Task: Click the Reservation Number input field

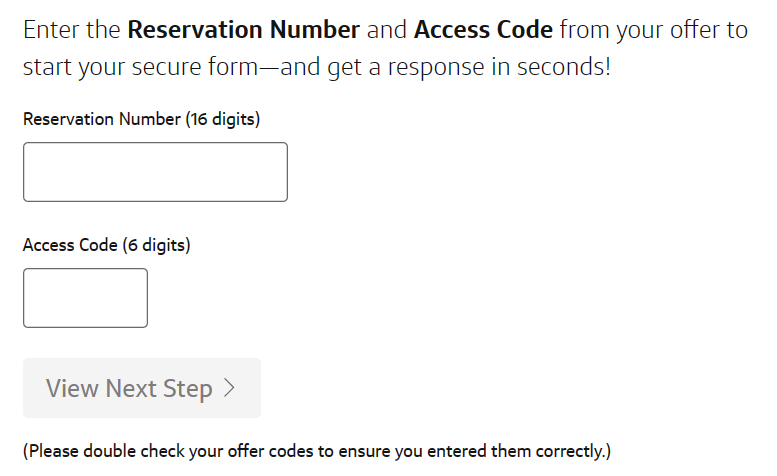Action: [x=155, y=172]
